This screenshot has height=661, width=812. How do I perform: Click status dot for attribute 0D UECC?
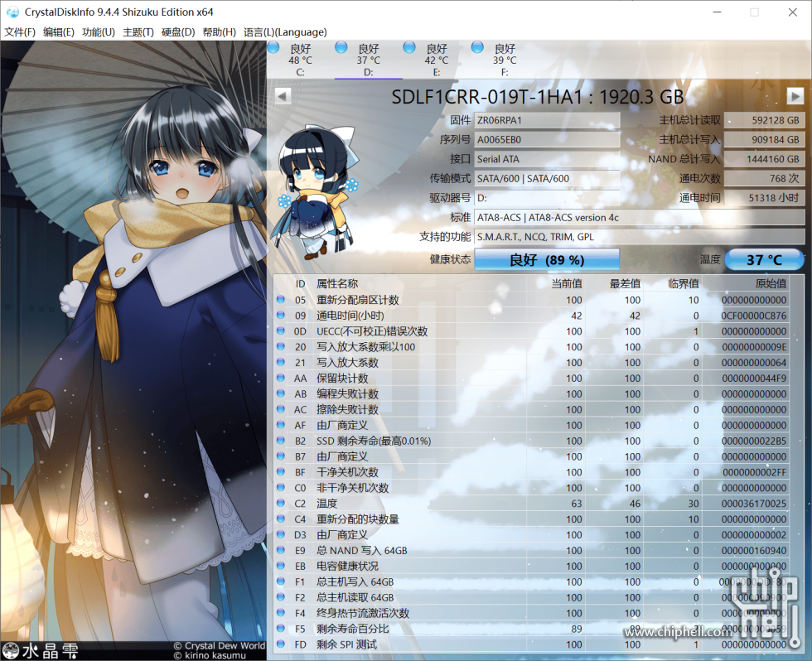point(281,330)
